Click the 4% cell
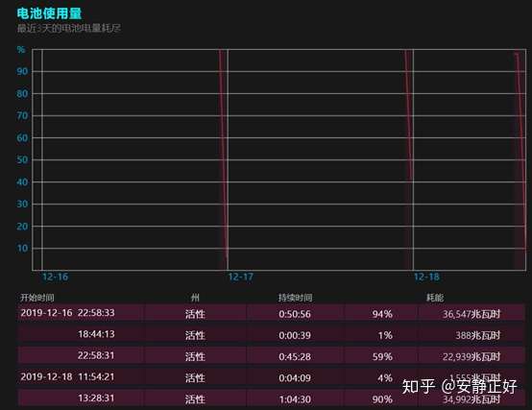 [385, 378]
